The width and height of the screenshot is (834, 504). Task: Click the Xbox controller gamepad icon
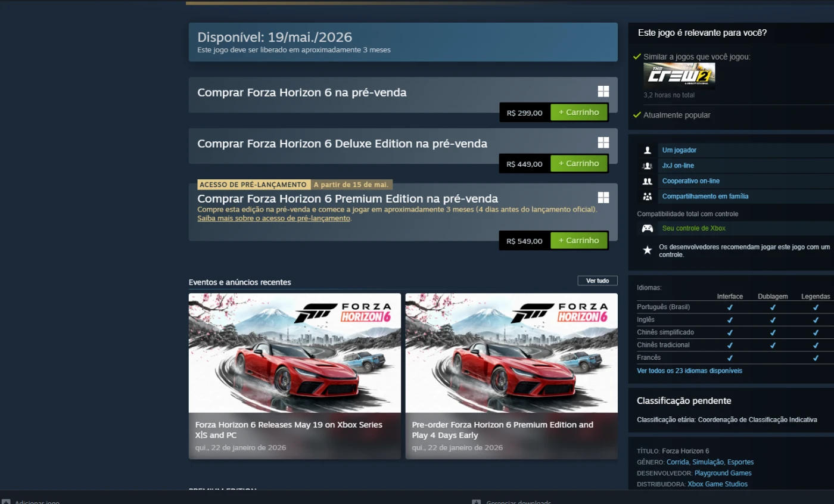point(647,228)
